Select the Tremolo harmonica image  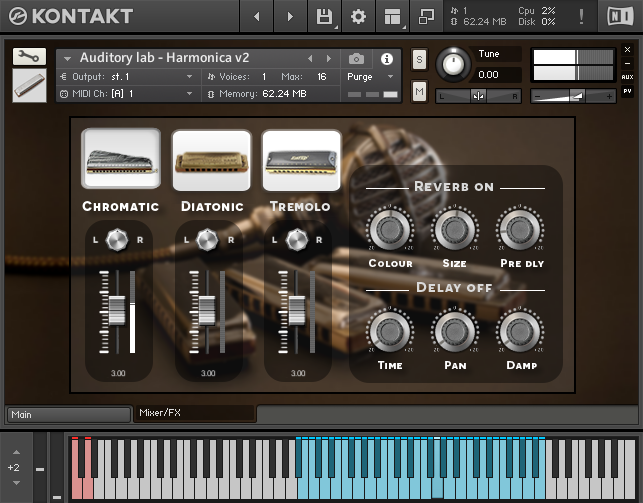301,160
